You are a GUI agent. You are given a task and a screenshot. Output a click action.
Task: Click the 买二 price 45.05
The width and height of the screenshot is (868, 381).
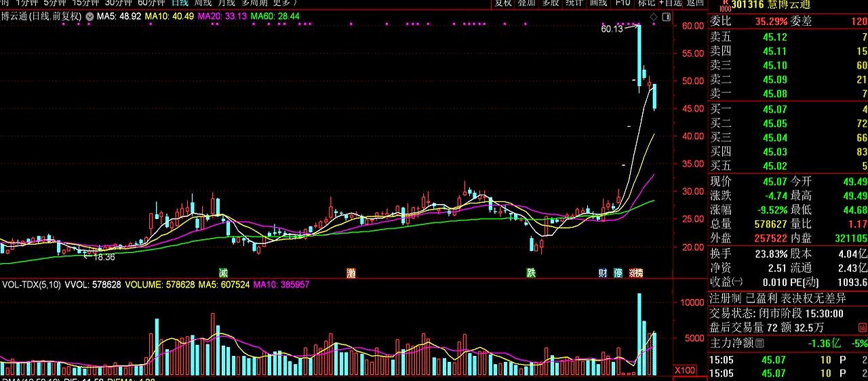[x=775, y=123]
